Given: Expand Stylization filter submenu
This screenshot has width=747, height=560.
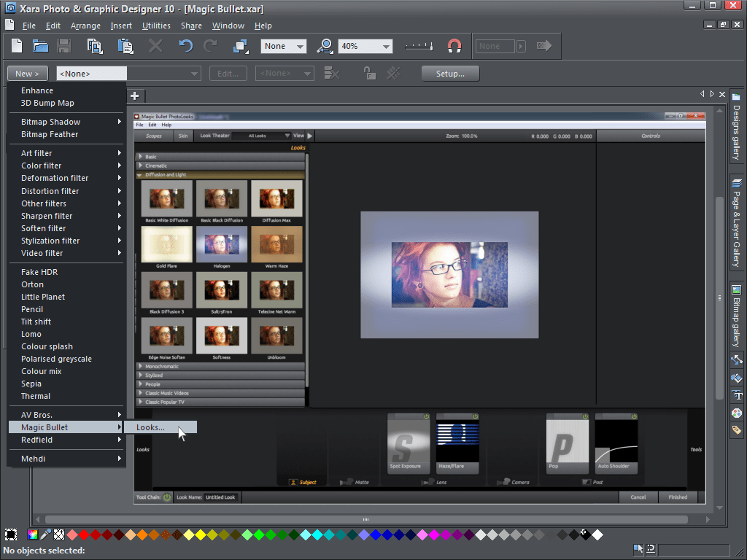Looking at the screenshot, I should pos(66,241).
